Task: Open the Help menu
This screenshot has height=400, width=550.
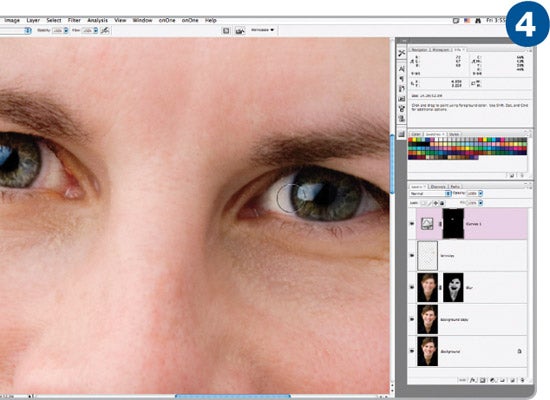Action: (x=210, y=20)
